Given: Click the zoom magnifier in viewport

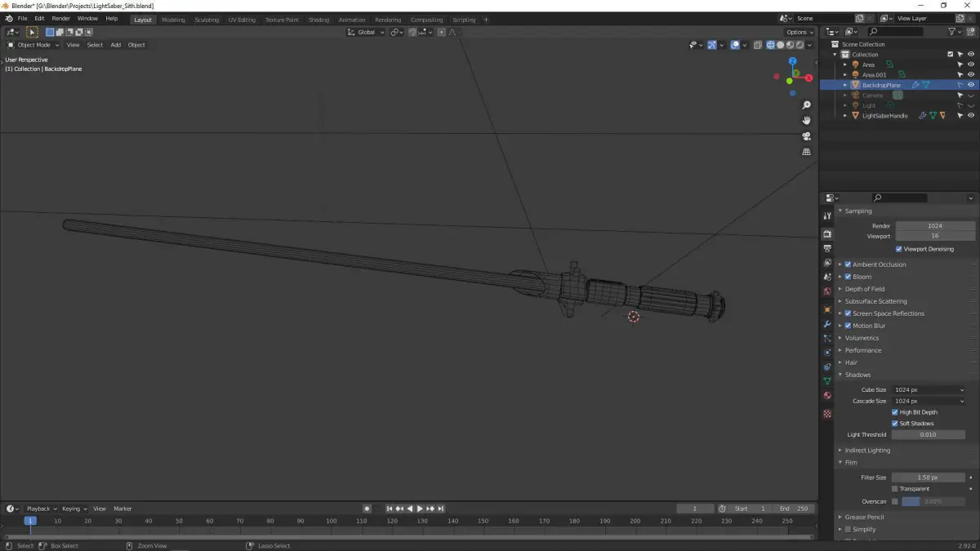Looking at the screenshot, I should 807,105.
